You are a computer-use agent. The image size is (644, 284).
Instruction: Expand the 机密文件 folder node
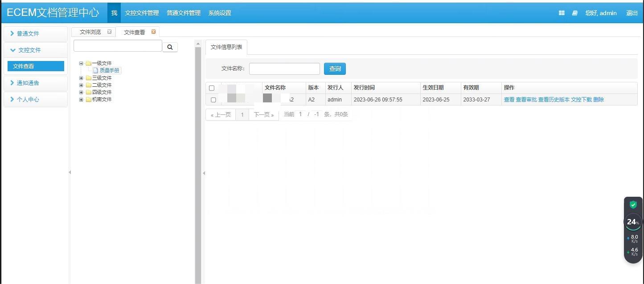coord(81,99)
